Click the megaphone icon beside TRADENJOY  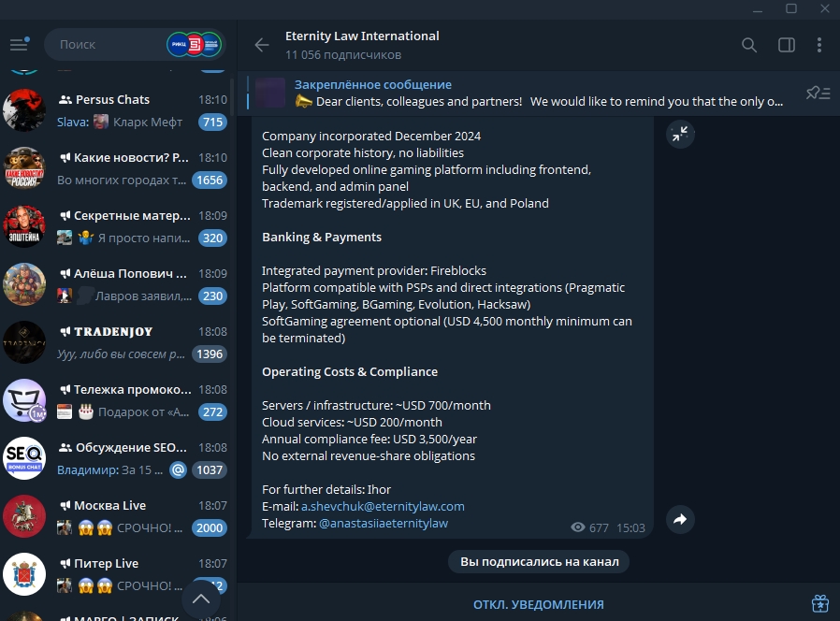pyautogui.click(x=65, y=332)
